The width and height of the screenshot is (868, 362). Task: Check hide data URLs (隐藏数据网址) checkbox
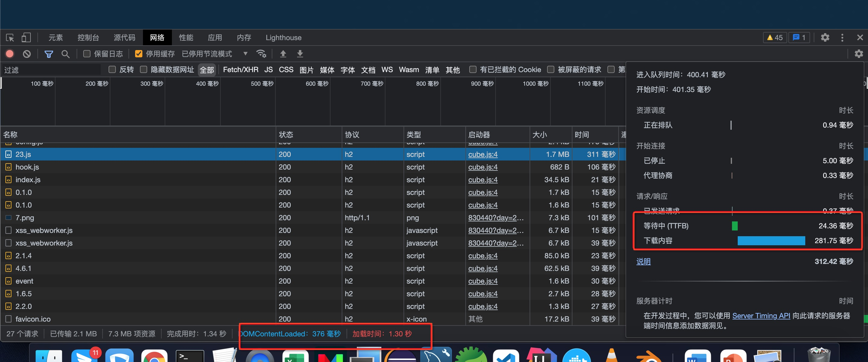144,69
